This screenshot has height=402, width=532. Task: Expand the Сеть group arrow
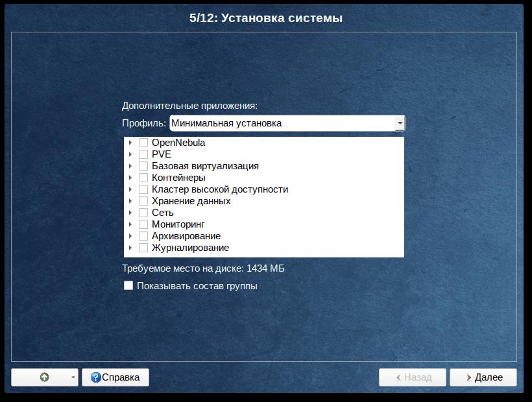point(130,213)
